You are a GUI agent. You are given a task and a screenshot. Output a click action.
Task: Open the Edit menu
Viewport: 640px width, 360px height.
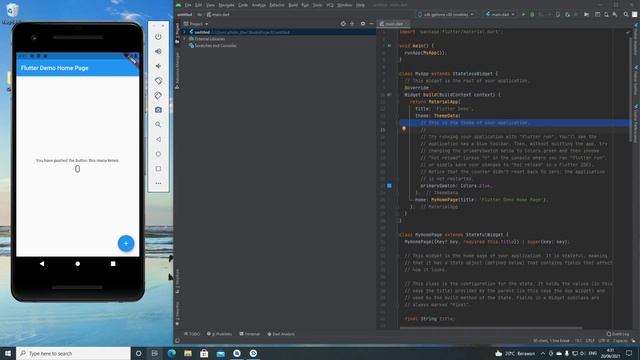pos(198,5)
